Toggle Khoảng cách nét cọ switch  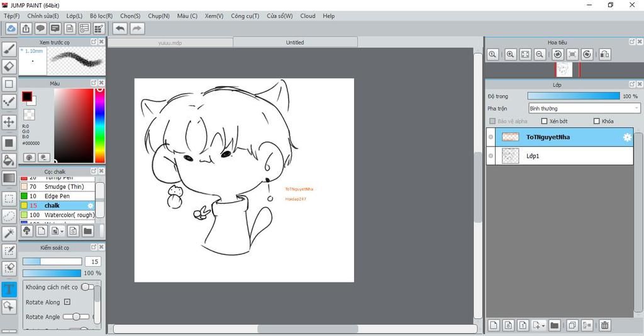pyautogui.click(x=87, y=287)
